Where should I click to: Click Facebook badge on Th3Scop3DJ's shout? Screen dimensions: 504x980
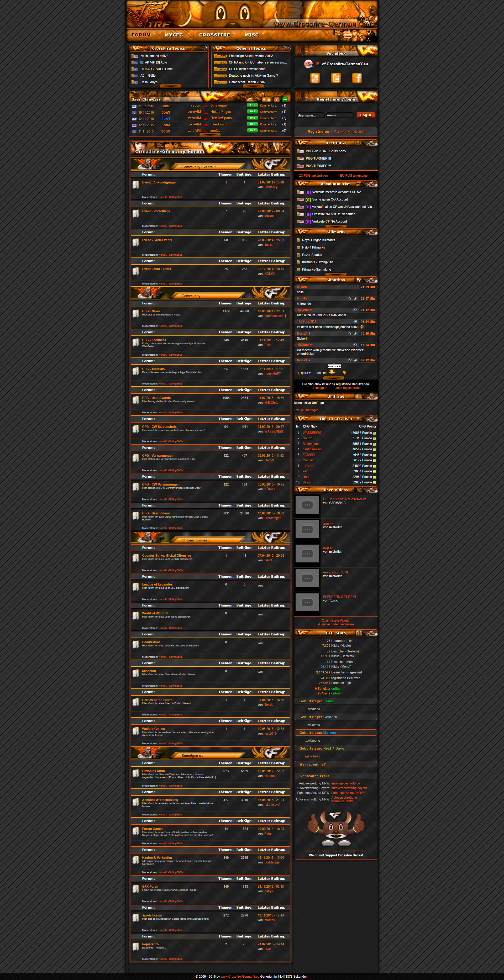(x=355, y=322)
